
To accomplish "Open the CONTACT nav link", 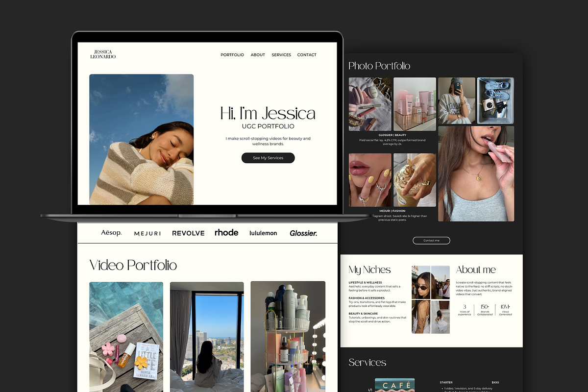I will click(x=307, y=55).
